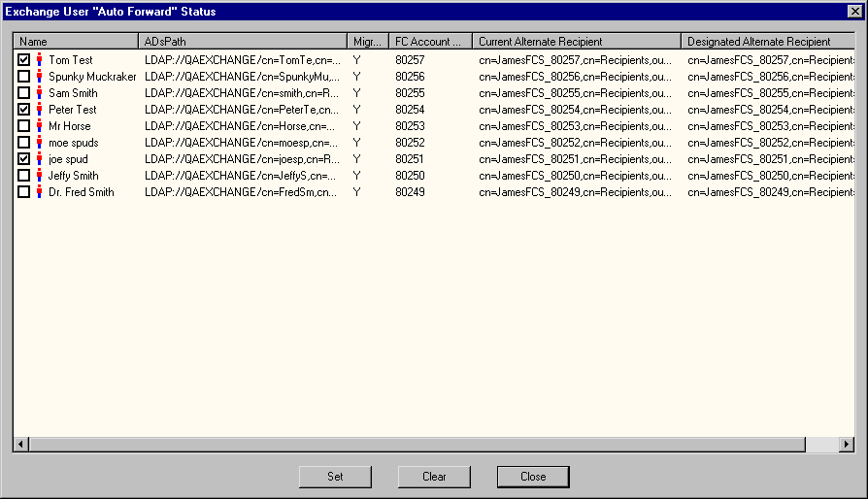Click FC account number 80254
868x499 pixels.
tap(410, 110)
